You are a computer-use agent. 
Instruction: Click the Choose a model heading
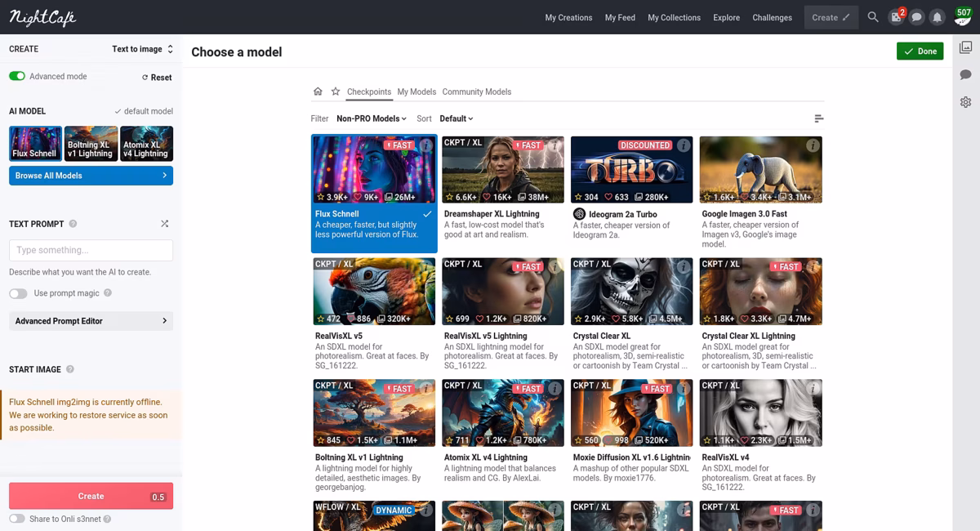[237, 51]
